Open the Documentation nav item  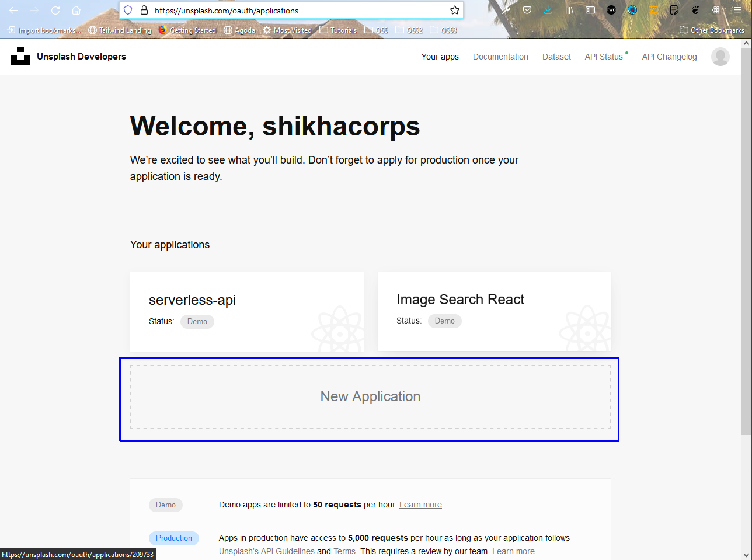(x=500, y=57)
